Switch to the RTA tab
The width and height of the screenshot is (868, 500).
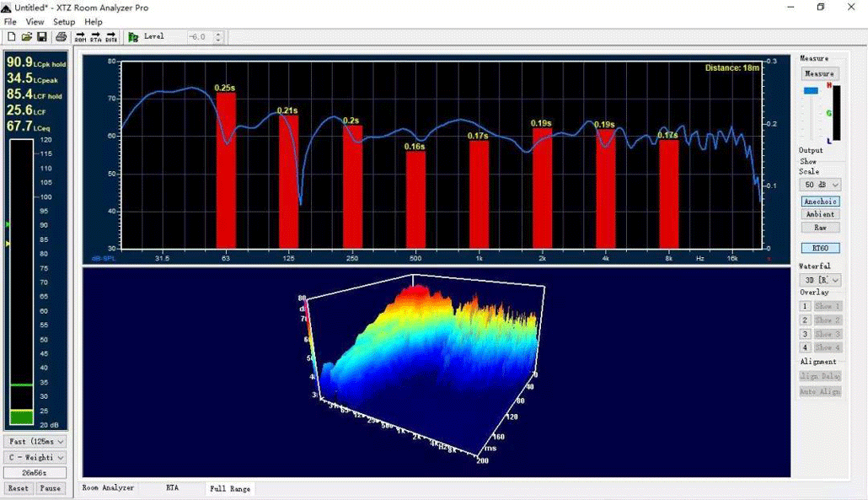(x=172, y=487)
